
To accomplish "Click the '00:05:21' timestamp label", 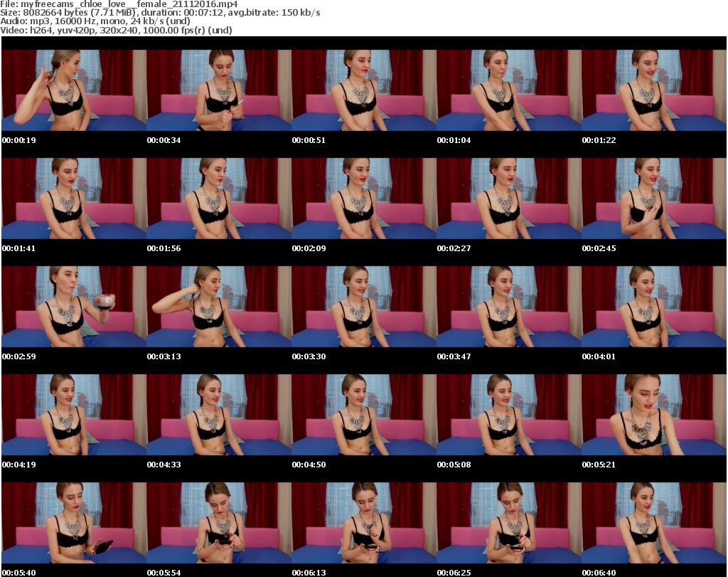I will 599,465.
